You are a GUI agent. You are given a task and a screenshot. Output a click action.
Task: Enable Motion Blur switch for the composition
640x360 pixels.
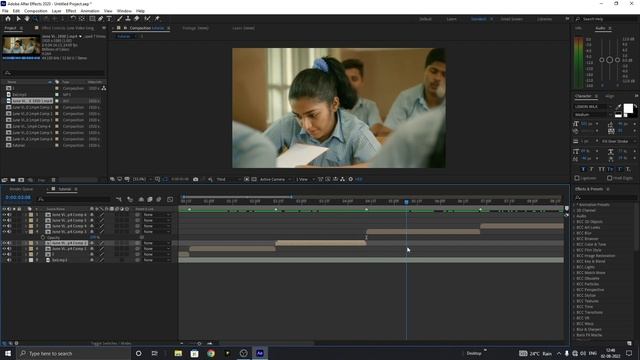click(x=159, y=199)
